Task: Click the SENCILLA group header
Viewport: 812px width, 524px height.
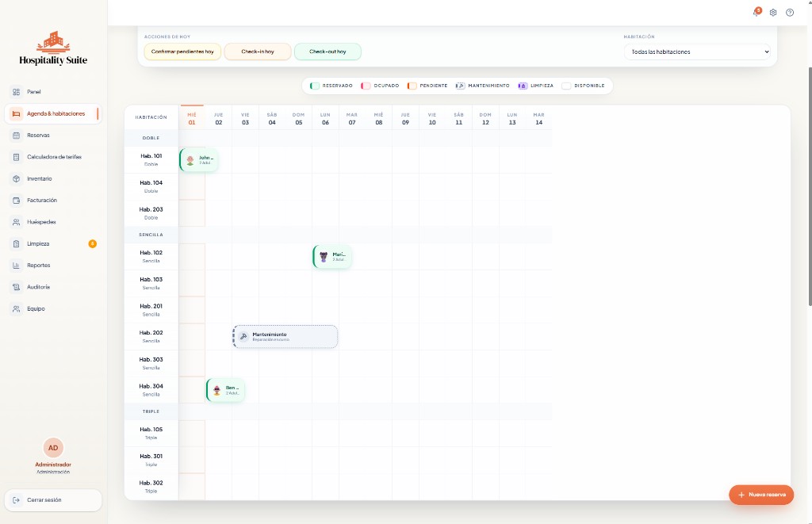Action: [x=151, y=235]
